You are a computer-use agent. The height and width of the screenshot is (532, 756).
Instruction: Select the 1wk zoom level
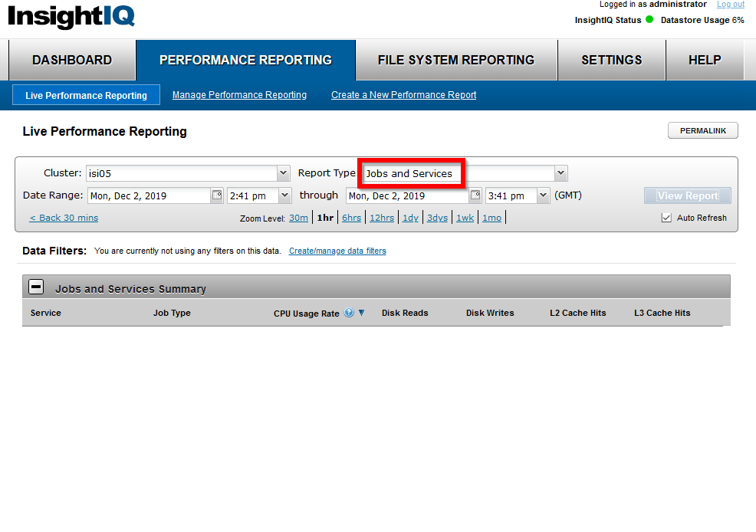(x=465, y=217)
